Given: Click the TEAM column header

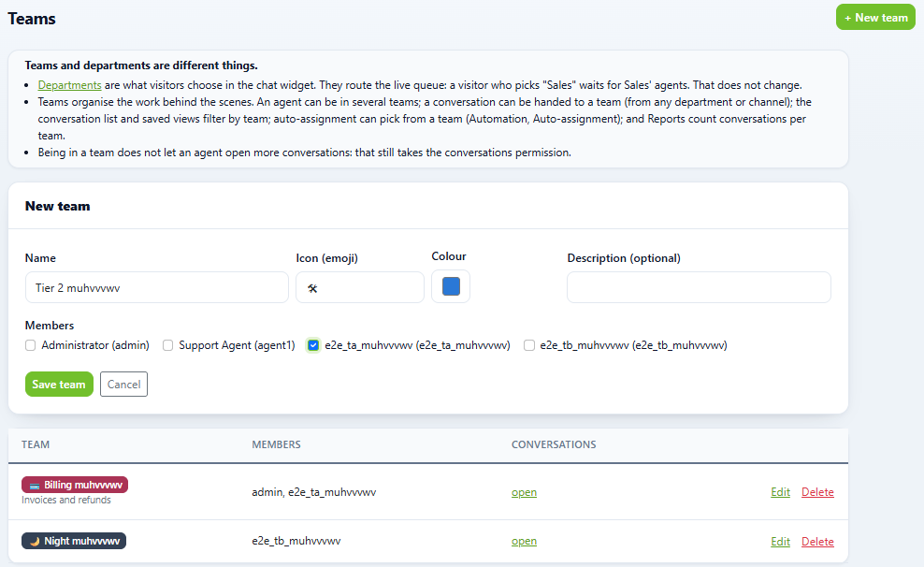Looking at the screenshot, I should [36, 444].
